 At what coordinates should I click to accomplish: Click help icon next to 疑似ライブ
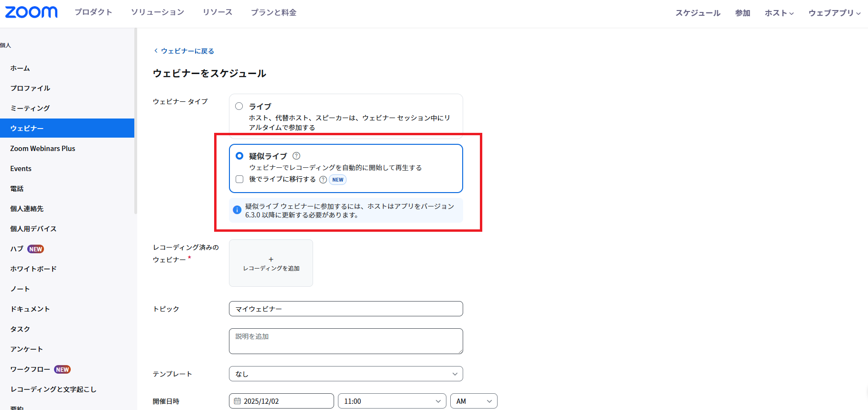pos(296,156)
